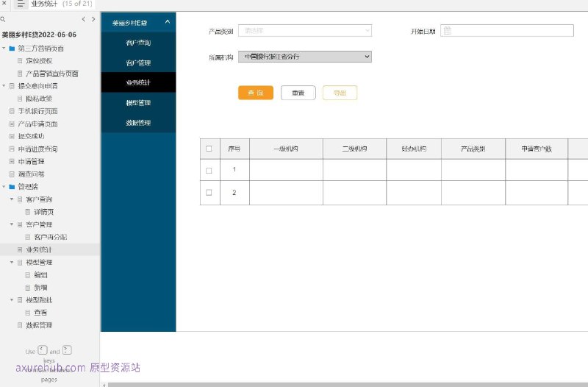Click the 申请客户数 column header
Screen dimensions: 588x387
pyautogui.click(x=537, y=149)
